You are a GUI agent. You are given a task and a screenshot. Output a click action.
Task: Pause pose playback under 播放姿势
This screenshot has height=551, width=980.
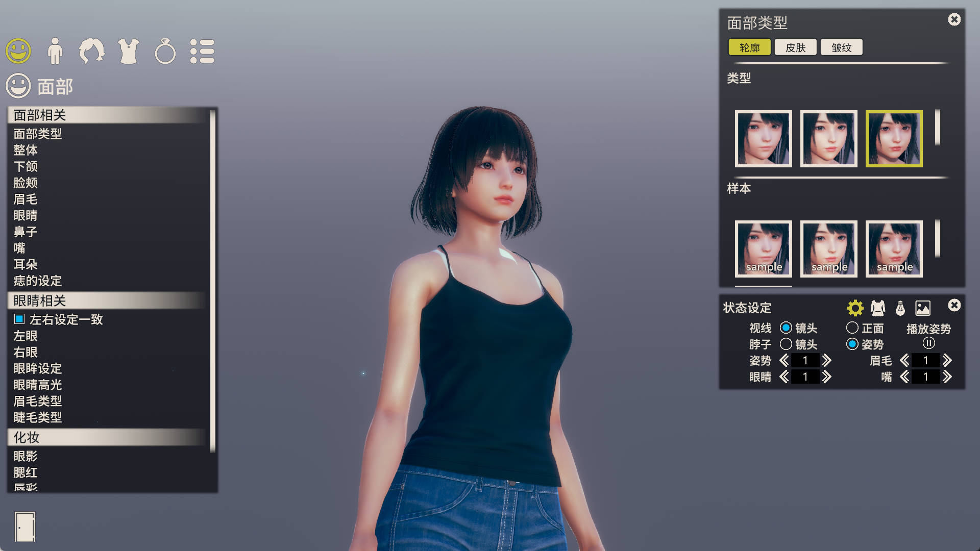928,343
